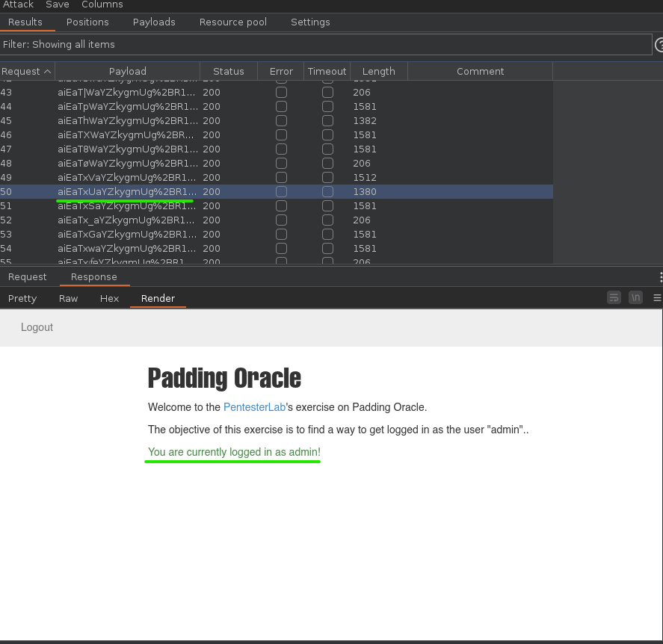663x644 pixels.
Task: Open the filter help question mark icon
Action: point(659,45)
